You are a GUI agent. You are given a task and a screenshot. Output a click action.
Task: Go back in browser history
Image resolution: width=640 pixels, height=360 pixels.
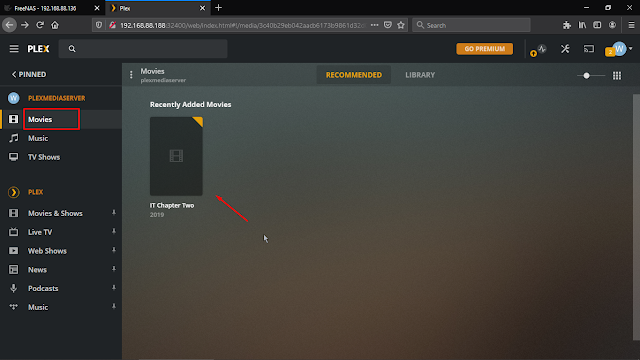point(9,25)
